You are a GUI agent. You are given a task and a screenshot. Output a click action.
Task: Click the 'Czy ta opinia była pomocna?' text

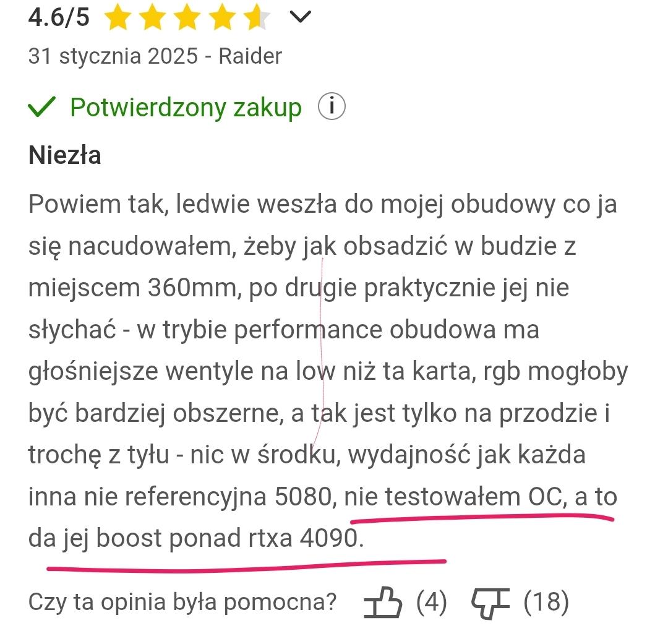[182, 602]
